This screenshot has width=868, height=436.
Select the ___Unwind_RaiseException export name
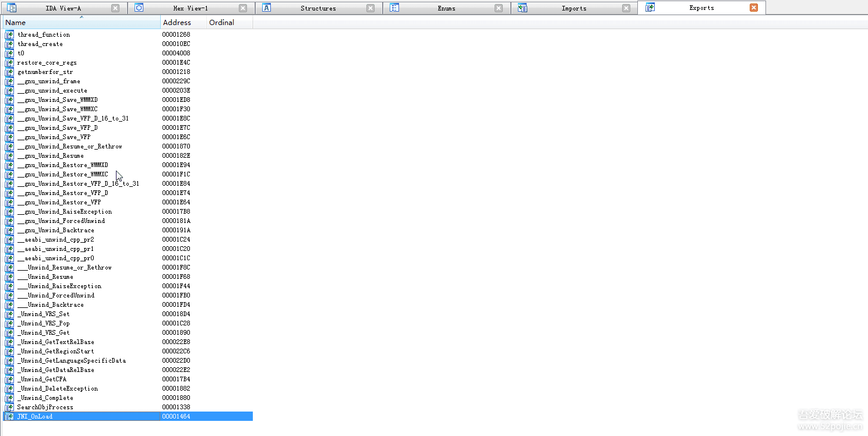tap(59, 286)
